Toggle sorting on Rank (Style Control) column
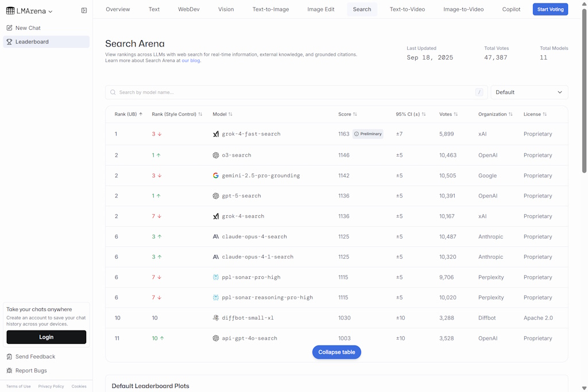This screenshot has width=588, height=392. pos(177,114)
